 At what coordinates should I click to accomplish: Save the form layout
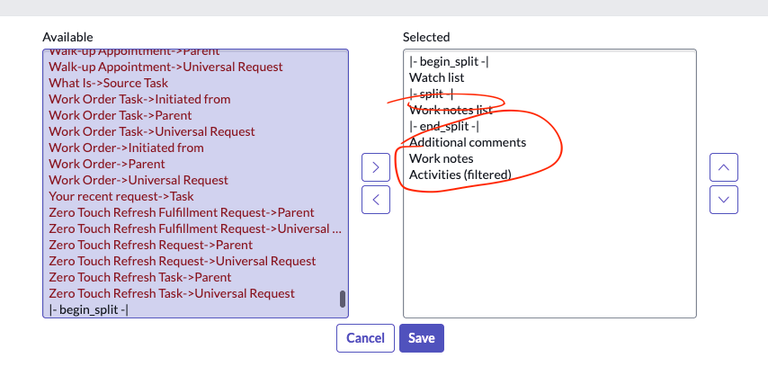point(421,338)
